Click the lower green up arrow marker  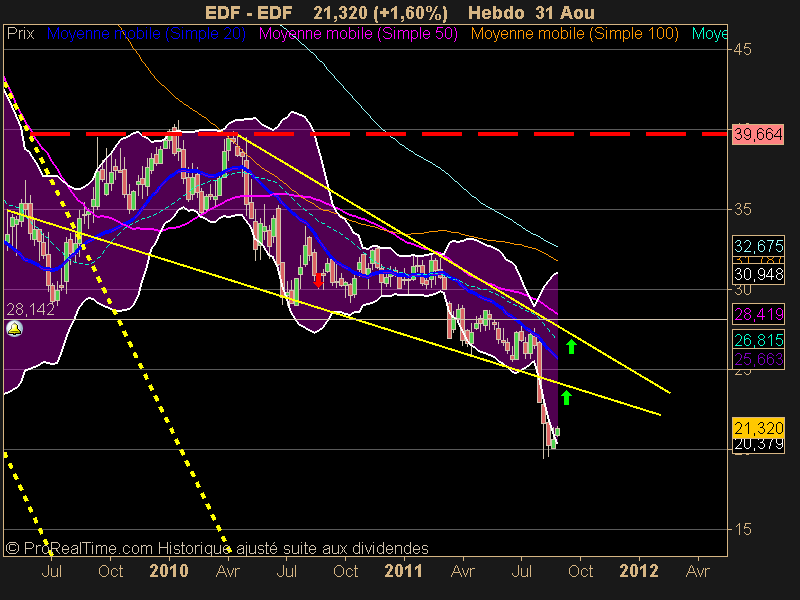(566, 397)
